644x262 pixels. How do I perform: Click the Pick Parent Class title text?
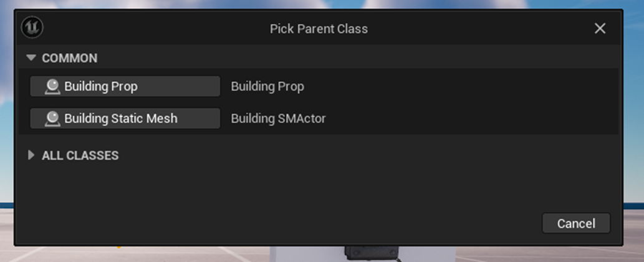click(319, 29)
